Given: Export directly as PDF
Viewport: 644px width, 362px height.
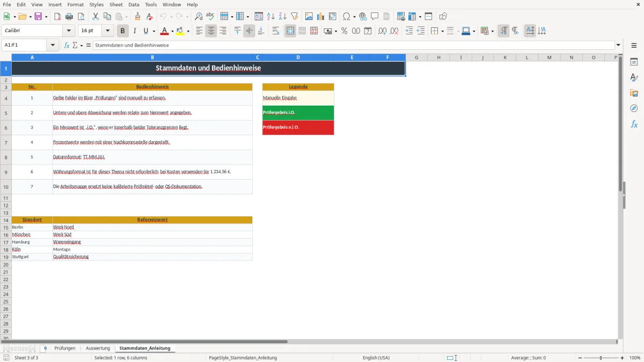Looking at the screenshot, I should click(57, 17).
